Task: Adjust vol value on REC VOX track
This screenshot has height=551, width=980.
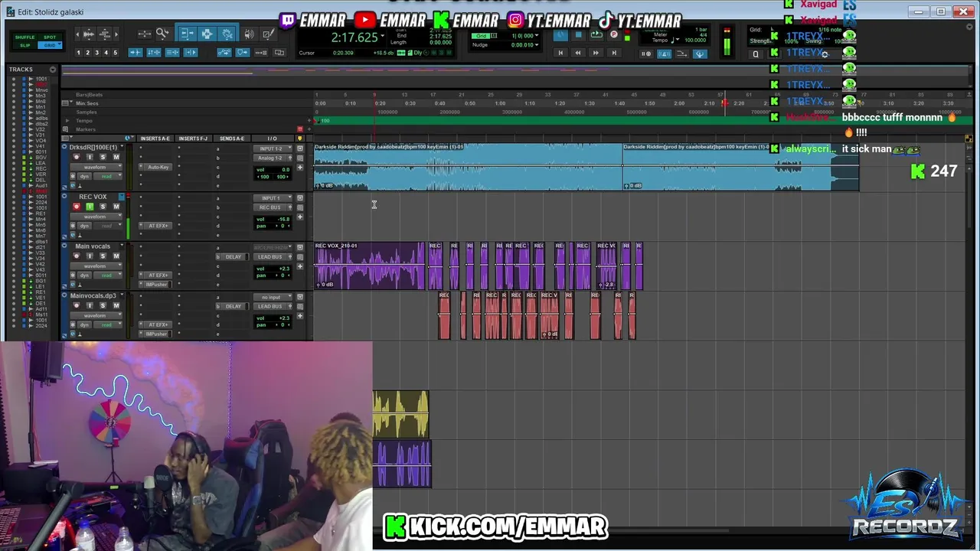Action: (x=273, y=219)
